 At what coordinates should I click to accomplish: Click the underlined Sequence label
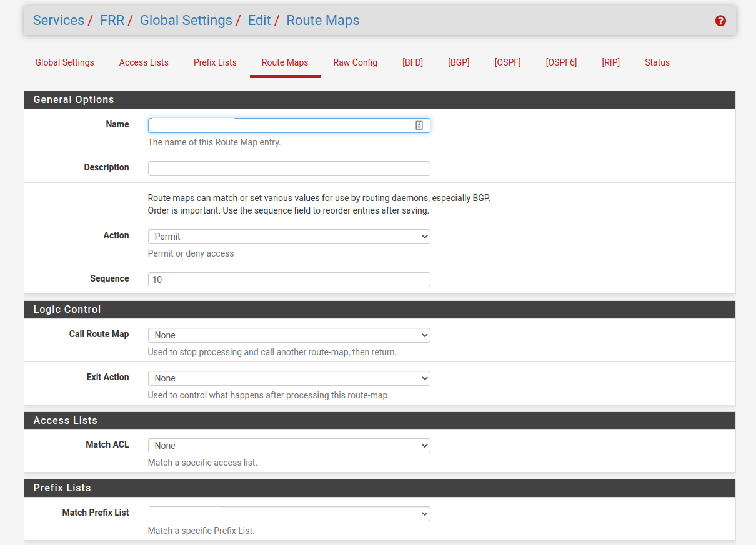click(x=109, y=278)
